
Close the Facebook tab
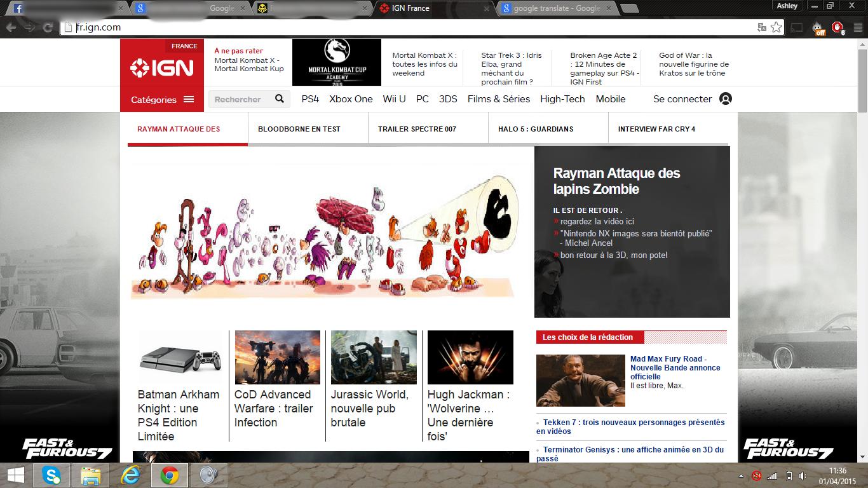(121, 8)
